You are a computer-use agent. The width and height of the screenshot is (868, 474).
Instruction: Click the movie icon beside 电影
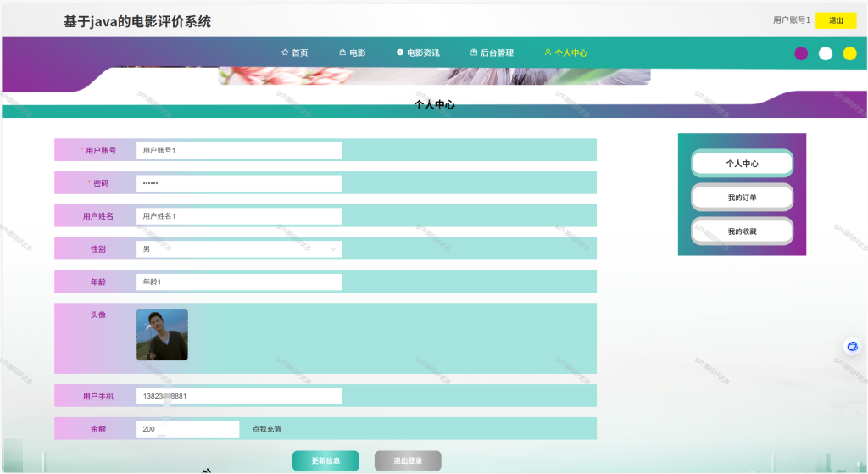[x=342, y=52]
